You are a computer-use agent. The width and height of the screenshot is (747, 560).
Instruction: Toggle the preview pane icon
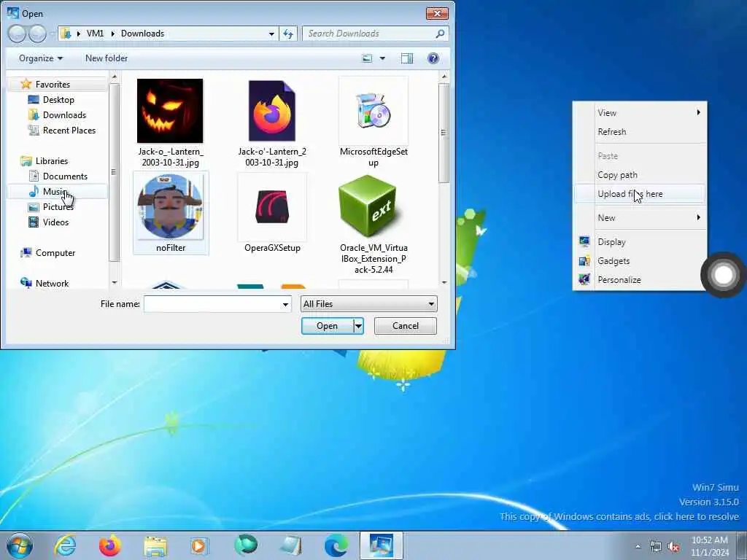(x=407, y=58)
